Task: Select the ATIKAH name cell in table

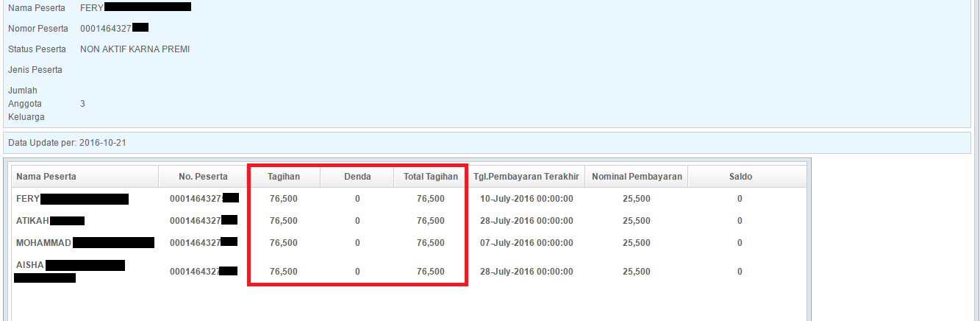Action: (x=32, y=221)
